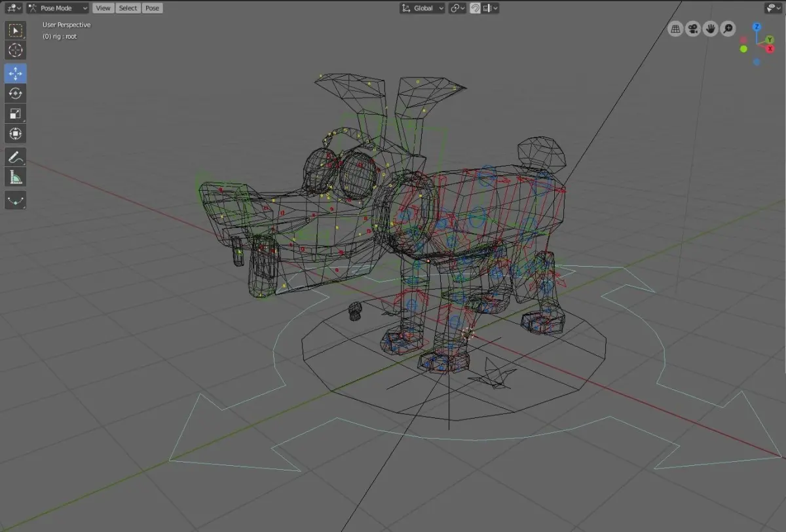Choose the Move tool
Image resolution: width=786 pixels, height=532 pixels.
[15, 73]
